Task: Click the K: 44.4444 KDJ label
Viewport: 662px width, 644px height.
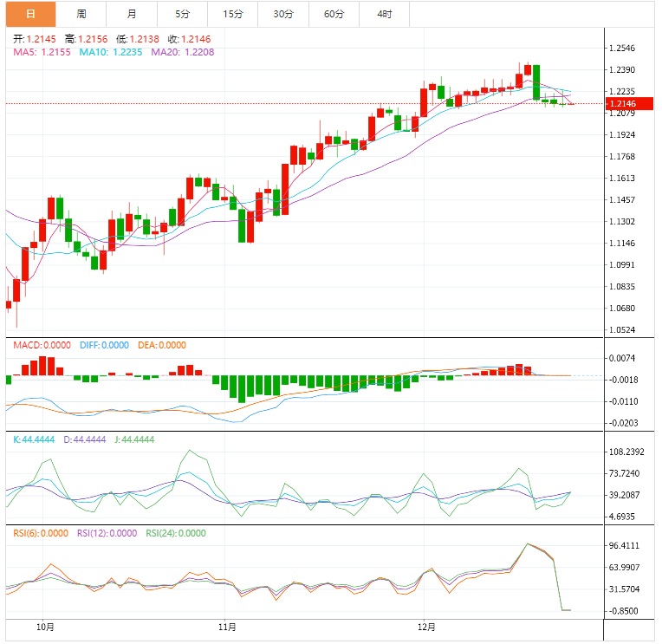Action: coord(35,439)
